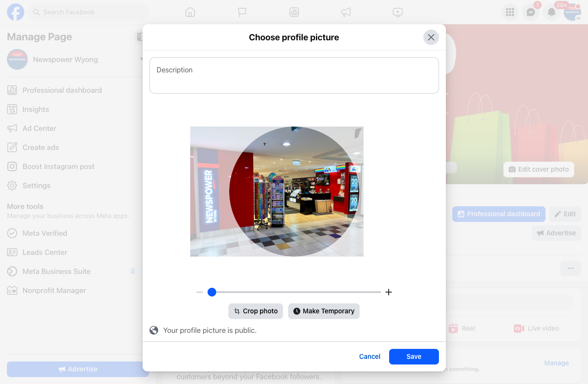The image size is (588, 384).
Task: Click the Description text box
Action: pos(294,75)
